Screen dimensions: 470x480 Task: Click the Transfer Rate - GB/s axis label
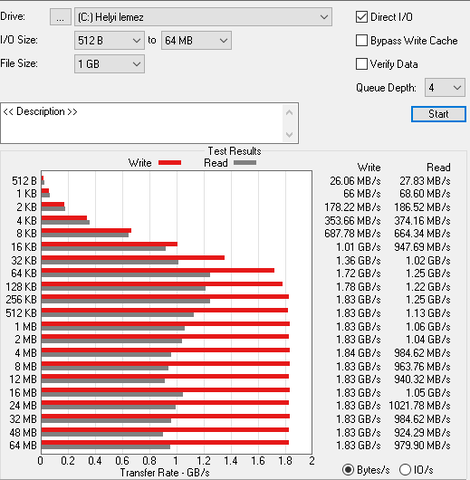pyautogui.click(x=165, y=473)
